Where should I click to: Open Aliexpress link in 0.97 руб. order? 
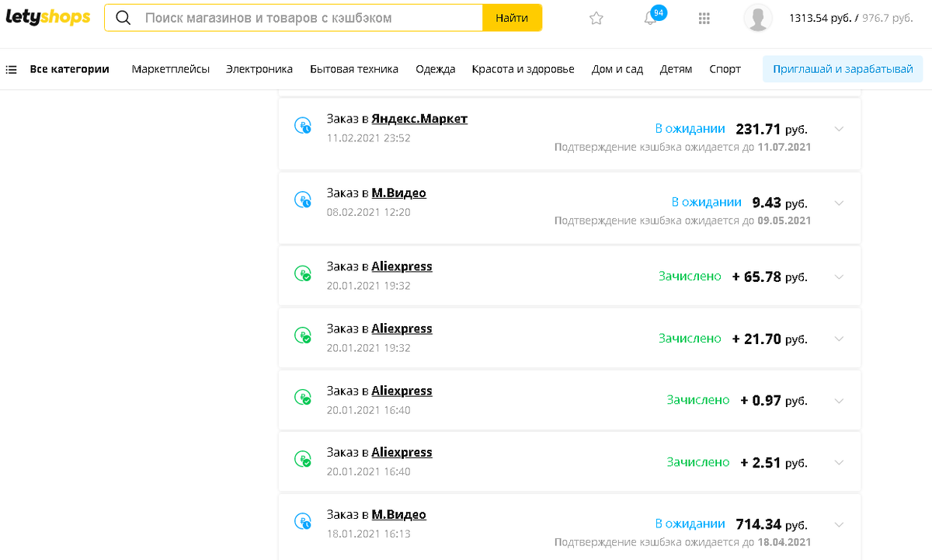tap(402, 391)
